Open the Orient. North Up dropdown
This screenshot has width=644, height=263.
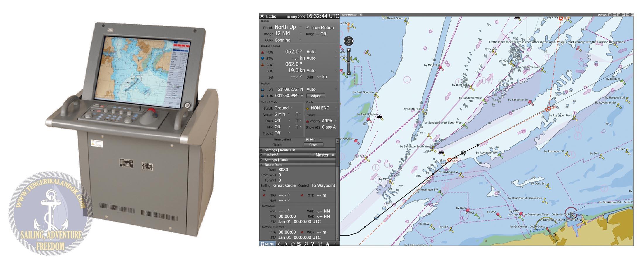click(300, 27)
